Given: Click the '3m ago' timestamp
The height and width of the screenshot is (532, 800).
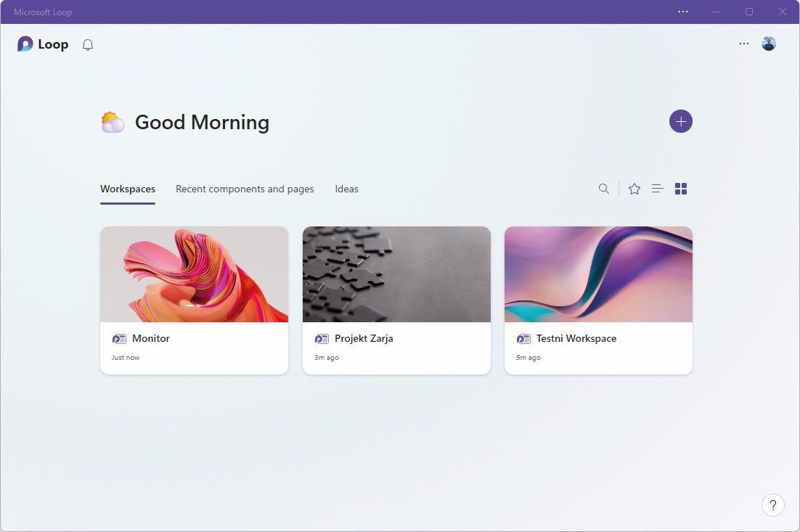Looking at the screenshot, I should click(x=327, y=358).
